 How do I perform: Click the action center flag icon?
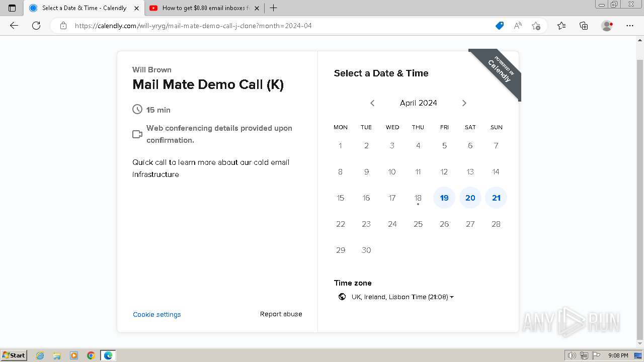click(x=596, y=355)
